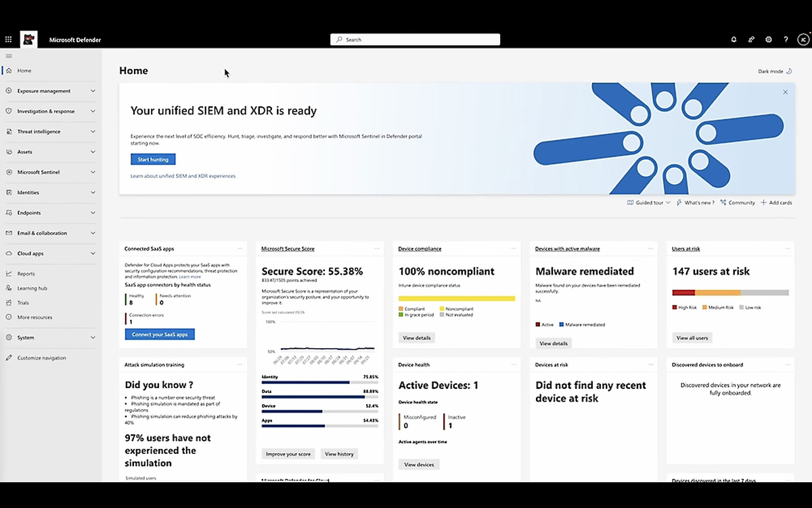Click in the Search field
This screenshot has width=812, height=508.
(x=415, y=40)
